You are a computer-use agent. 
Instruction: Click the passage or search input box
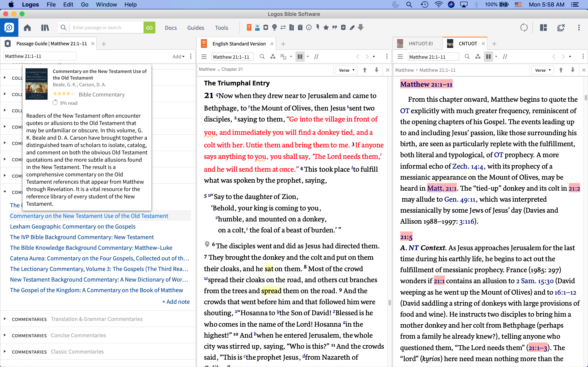tap(107, 28)
